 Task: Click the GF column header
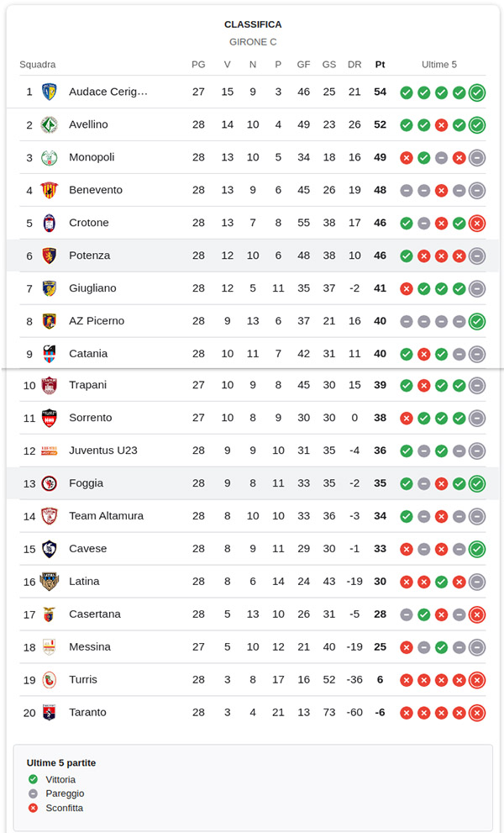[x=303, y=65]
